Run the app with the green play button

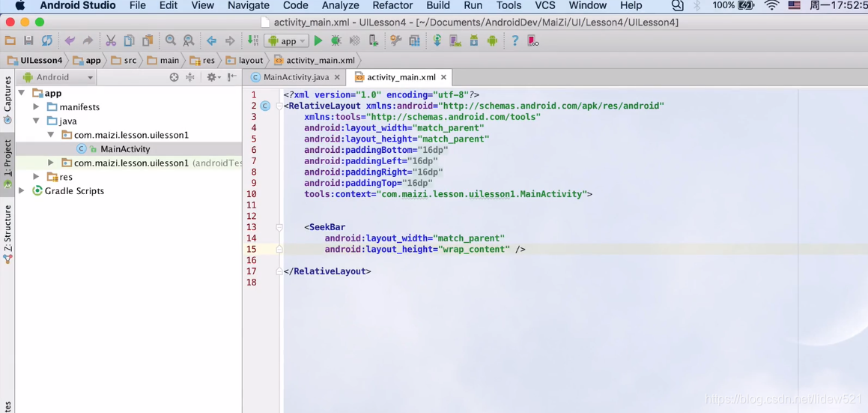(x=318, y=40)
